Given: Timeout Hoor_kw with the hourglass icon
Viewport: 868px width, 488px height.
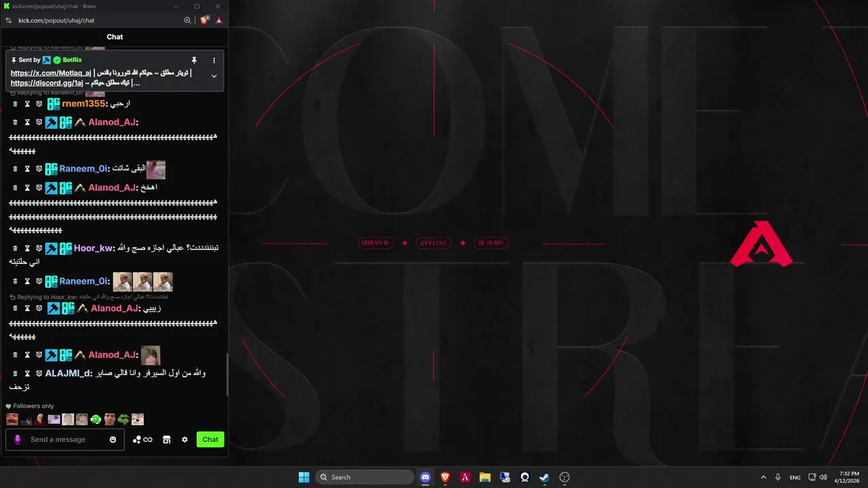Looking at the screenshot, I should [x=27, y=249].
